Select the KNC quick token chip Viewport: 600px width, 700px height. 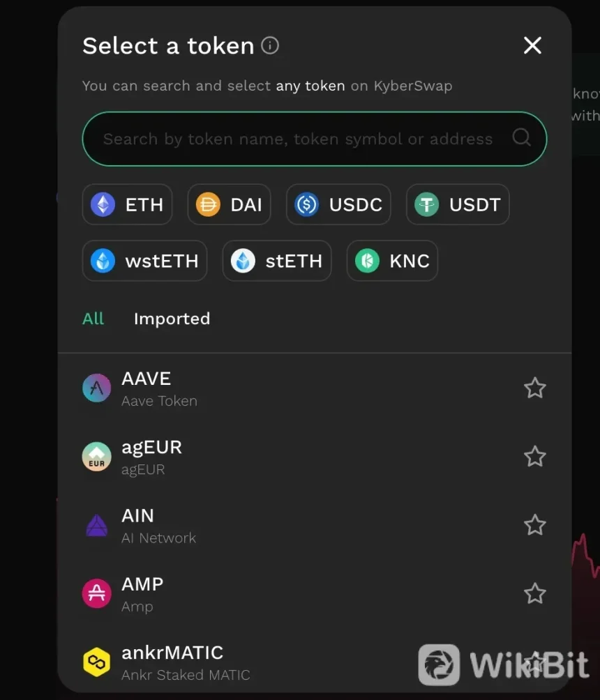pos(392,261)
